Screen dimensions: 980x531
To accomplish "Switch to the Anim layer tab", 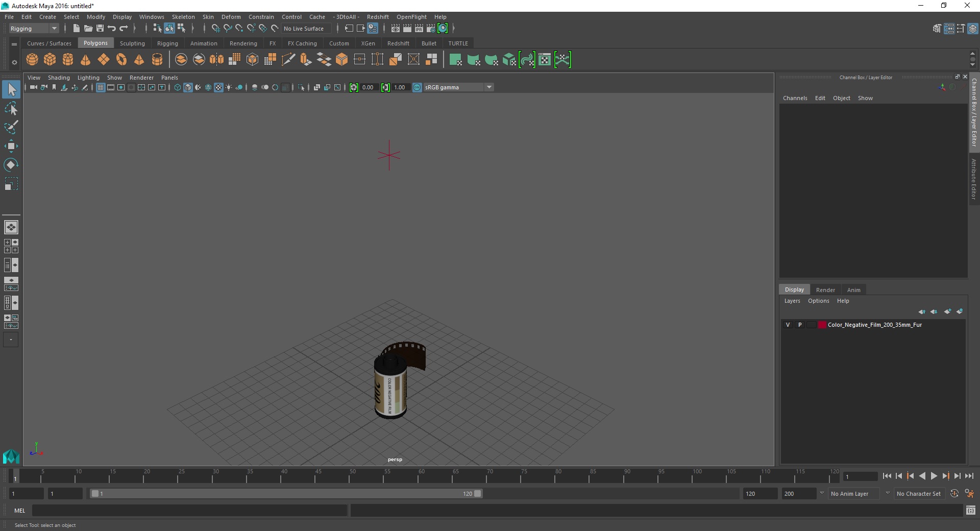I will 853,289.
